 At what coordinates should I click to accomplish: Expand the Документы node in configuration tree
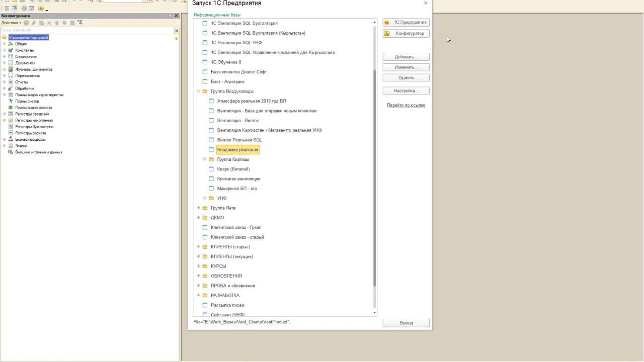[4, 63]
